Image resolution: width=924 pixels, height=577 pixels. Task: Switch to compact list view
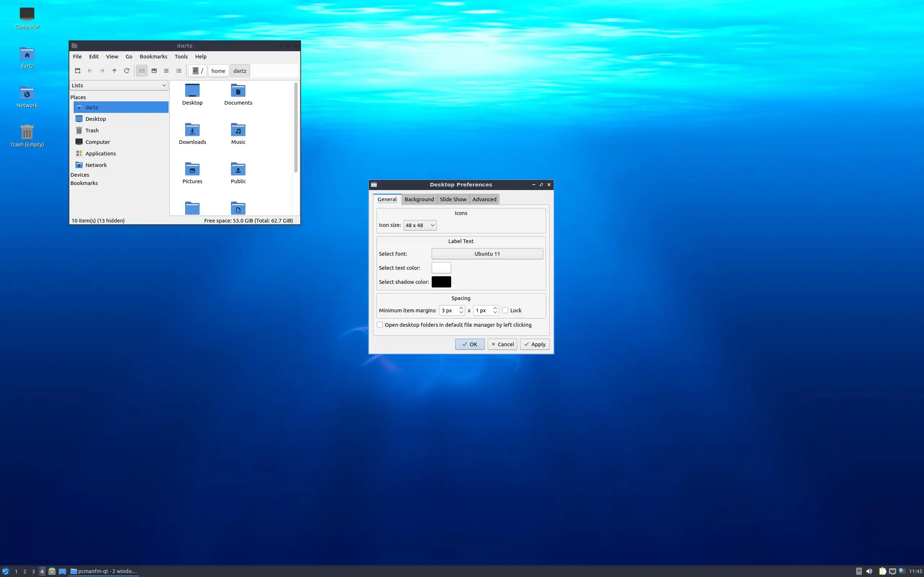tap(166, 71)
